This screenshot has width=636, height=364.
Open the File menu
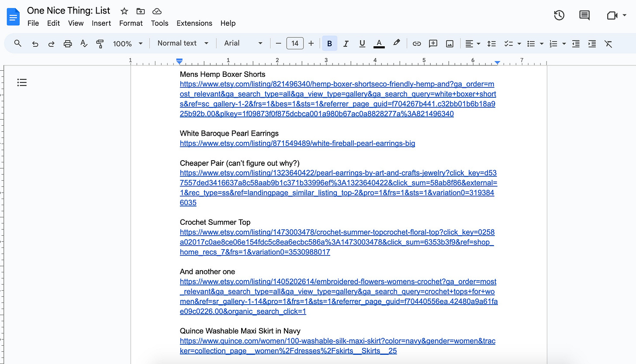click(33, 23)
